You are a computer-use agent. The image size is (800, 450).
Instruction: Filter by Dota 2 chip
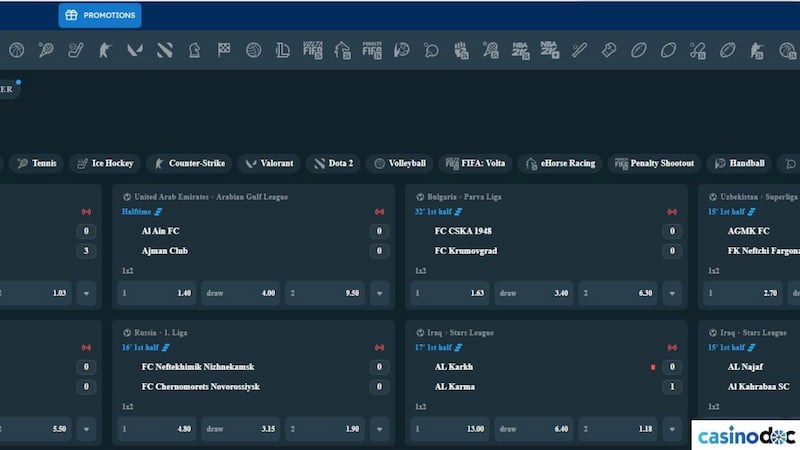[333, 163]
